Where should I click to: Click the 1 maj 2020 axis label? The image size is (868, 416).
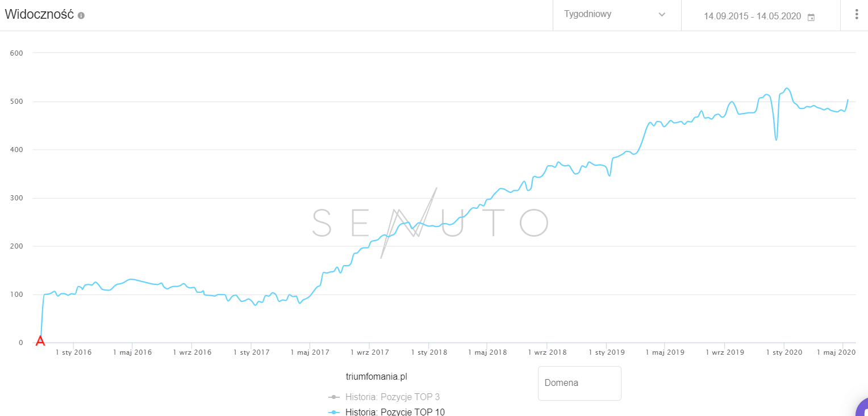tap(836, 352)
